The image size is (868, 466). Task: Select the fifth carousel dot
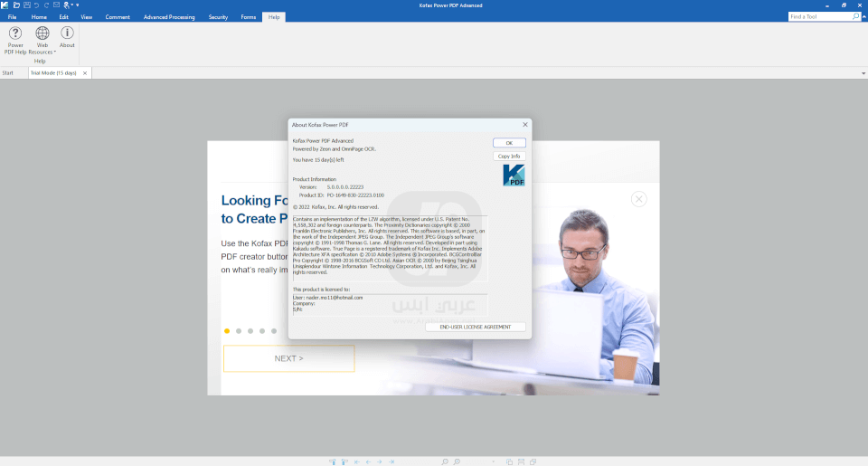273,331
